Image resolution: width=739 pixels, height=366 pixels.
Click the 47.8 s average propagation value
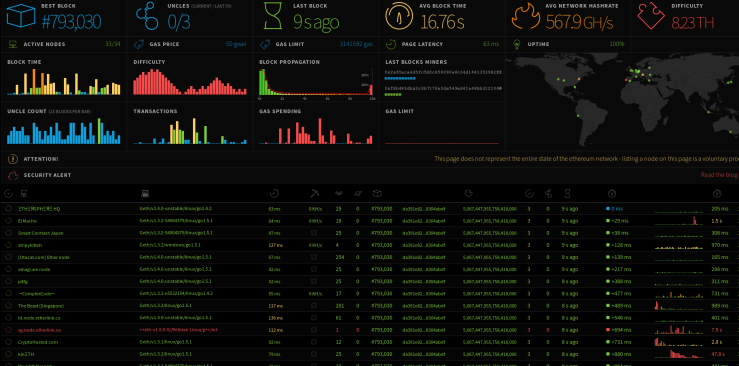pyautogui.click(x=719, y=354)
